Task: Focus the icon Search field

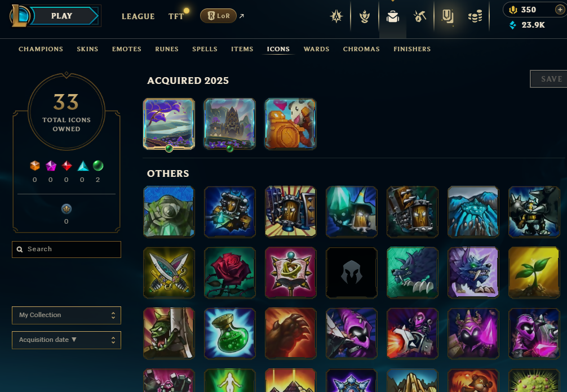Action: coord(67,250)
